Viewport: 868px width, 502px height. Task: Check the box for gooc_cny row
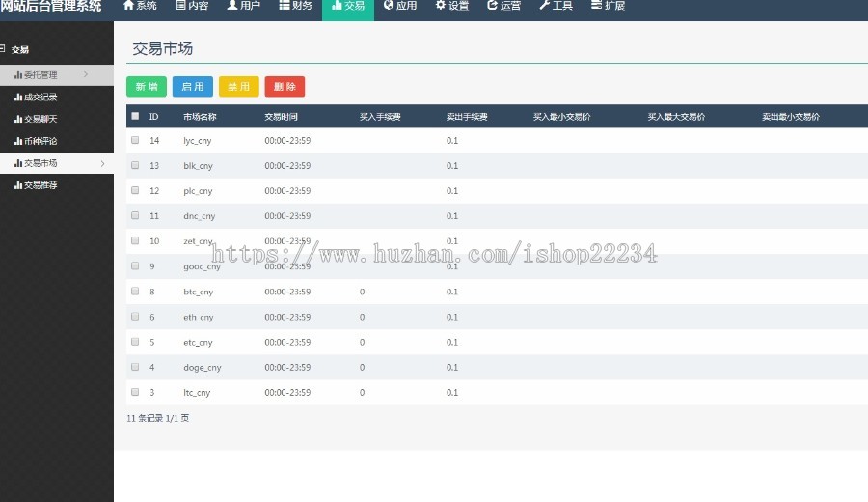[135, 265]
